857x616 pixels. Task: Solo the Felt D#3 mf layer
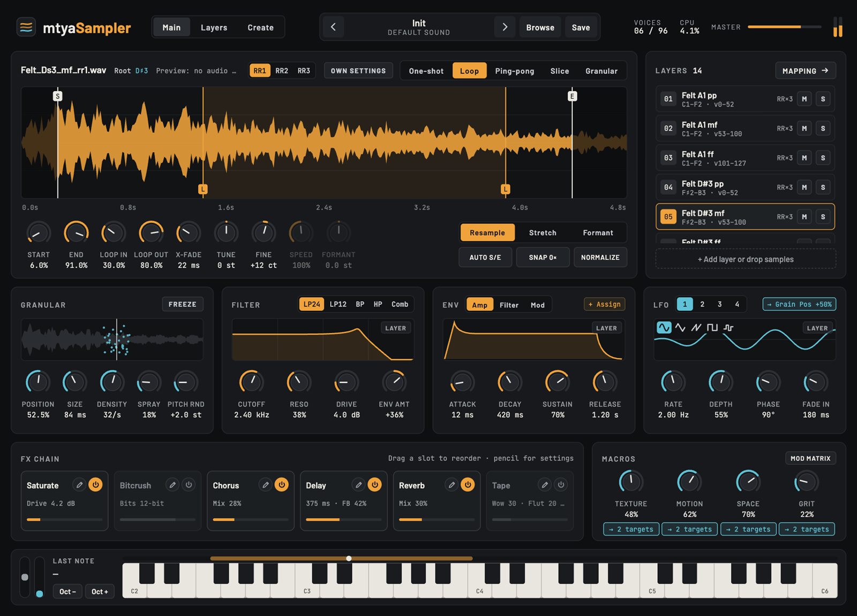[x=823, y=217]
